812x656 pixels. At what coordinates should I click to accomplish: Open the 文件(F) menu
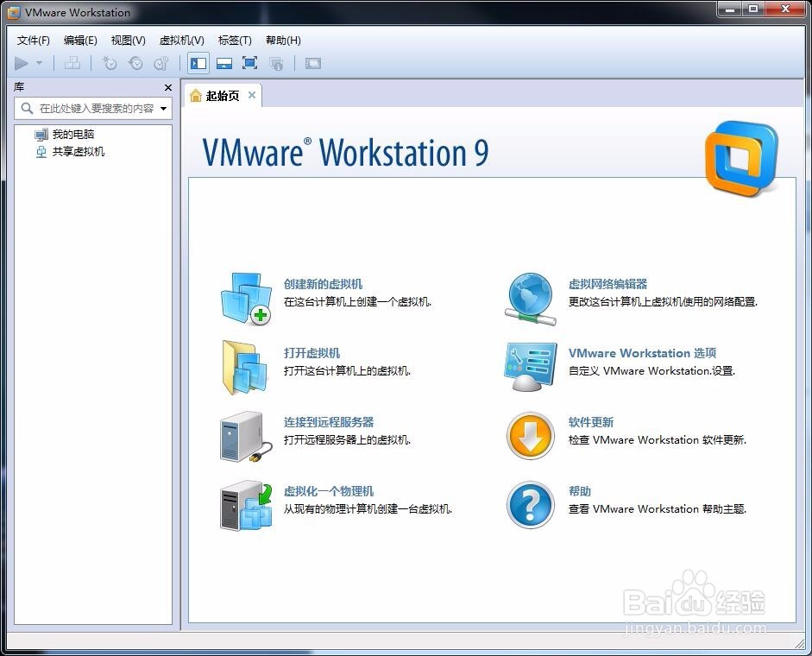(x=33, y=41)
